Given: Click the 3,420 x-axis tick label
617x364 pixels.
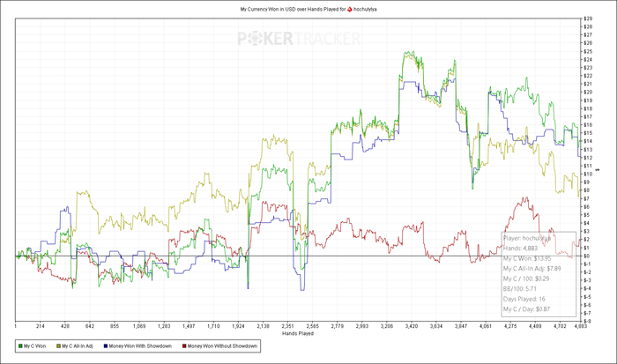Looking at the screenshot, I should [x=412, y=326].
